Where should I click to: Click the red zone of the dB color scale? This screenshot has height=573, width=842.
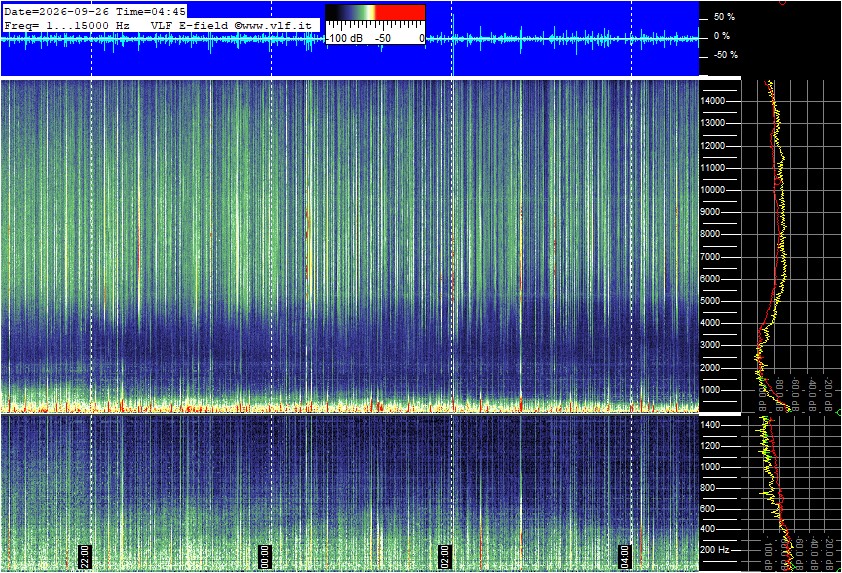click(400, 13)
